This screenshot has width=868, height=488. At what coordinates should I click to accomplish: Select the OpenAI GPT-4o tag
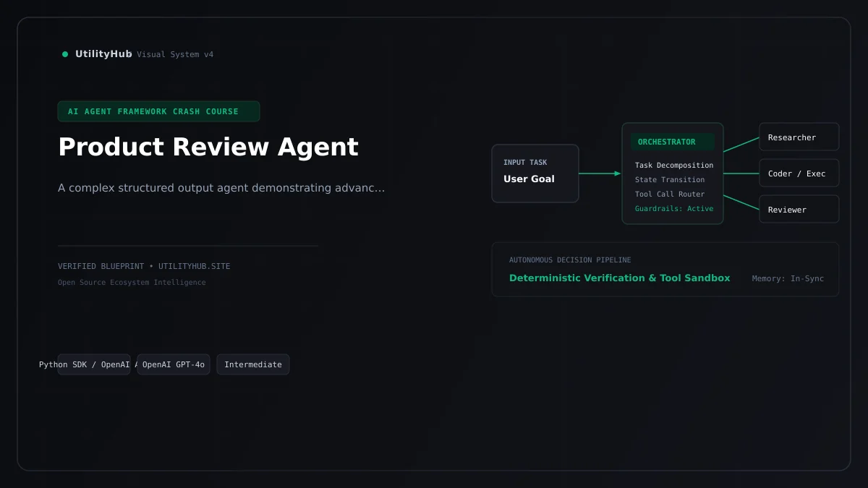[174, 364]
